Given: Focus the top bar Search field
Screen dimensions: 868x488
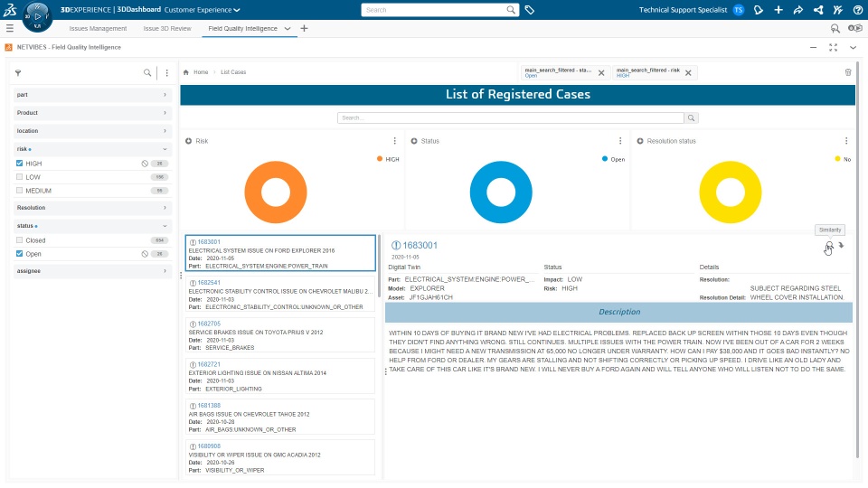Looking at the screenshot, I should coord(433,10).
